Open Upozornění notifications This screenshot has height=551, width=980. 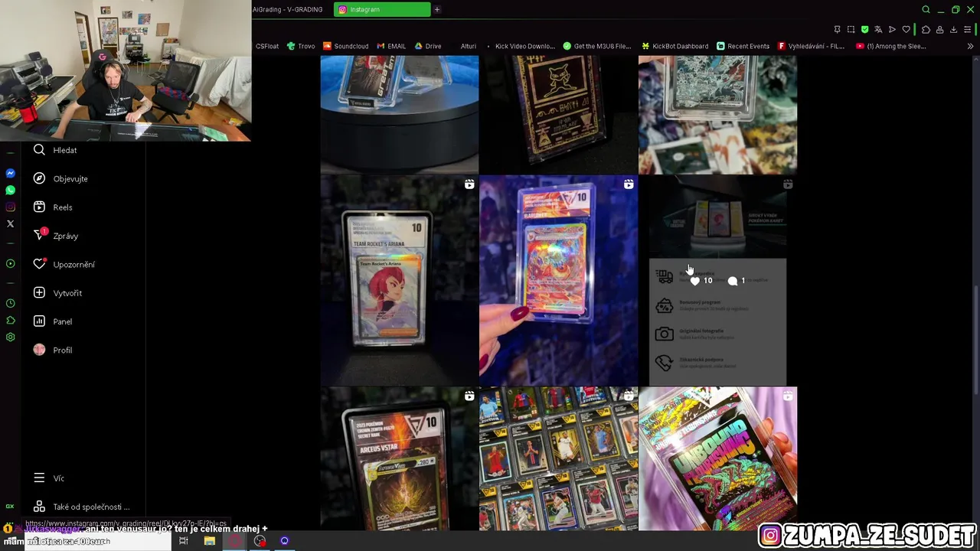pyautogui.click(x=64, y=264)
